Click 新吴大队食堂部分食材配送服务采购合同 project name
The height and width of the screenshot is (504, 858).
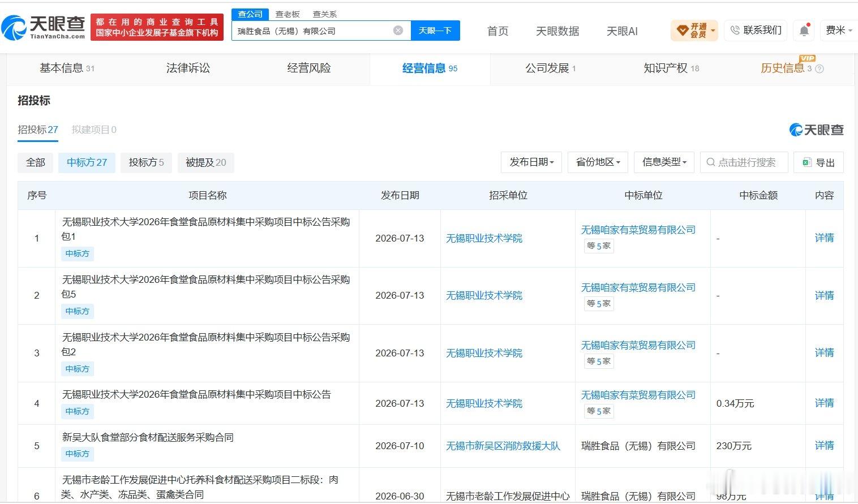tap(148, 438)
